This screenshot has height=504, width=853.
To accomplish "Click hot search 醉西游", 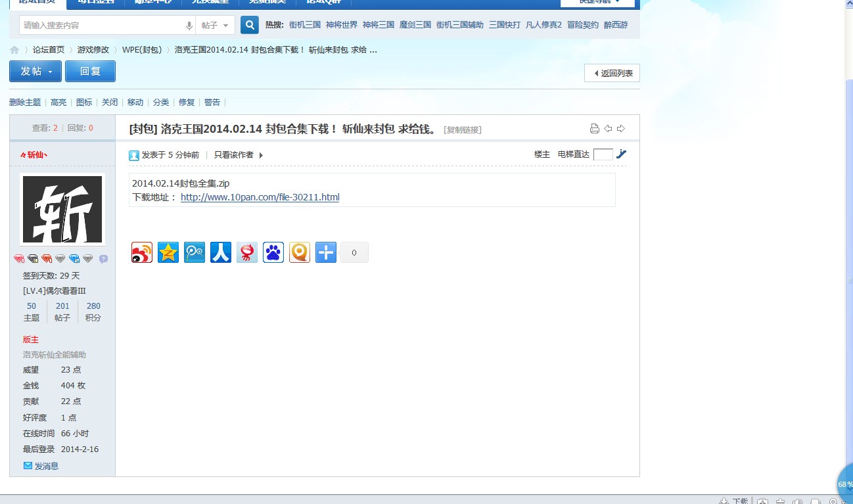I will coord(616,25).
